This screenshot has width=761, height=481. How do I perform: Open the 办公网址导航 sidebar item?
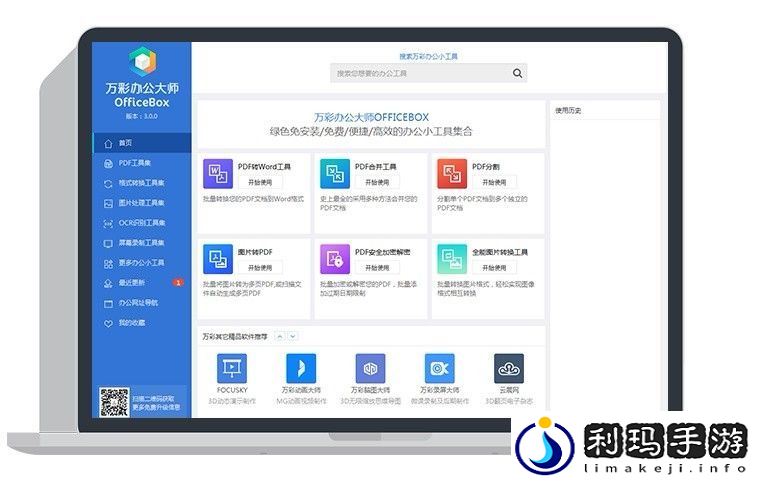pos(142,303)
